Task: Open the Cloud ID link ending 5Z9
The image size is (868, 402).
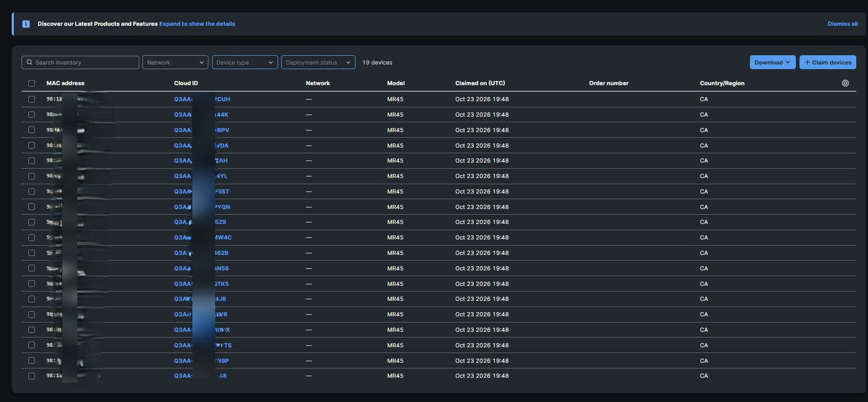Action: (200, 222)
